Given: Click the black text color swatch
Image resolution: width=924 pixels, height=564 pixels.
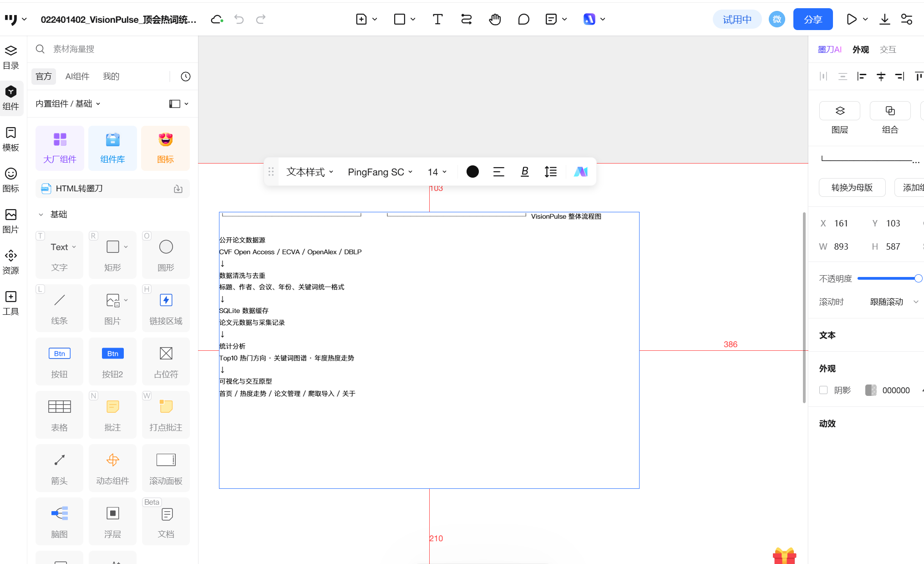Looking at the screenshot, I should pos(472,172).
